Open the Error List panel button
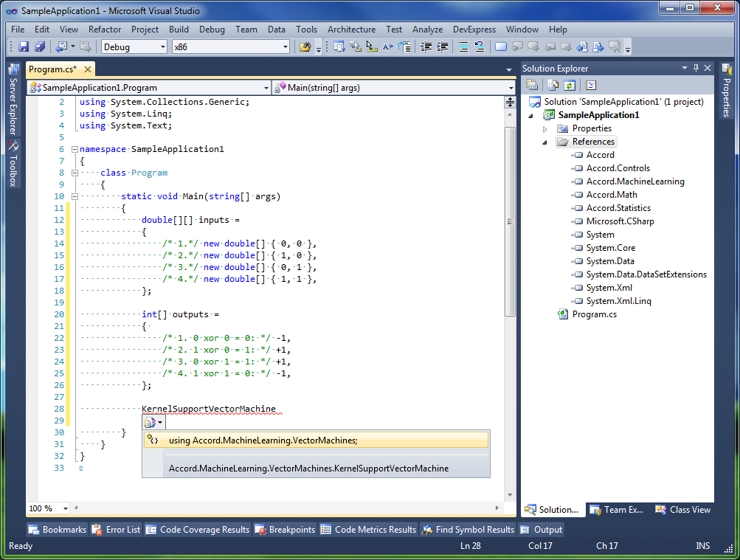740x560 pixels. click(116, 529)
